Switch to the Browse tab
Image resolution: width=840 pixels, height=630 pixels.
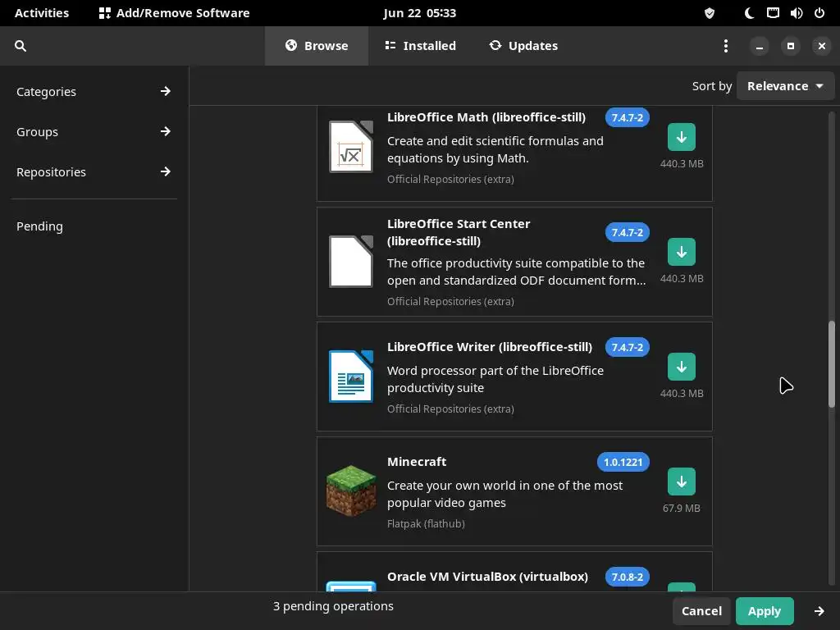point(317,46)
